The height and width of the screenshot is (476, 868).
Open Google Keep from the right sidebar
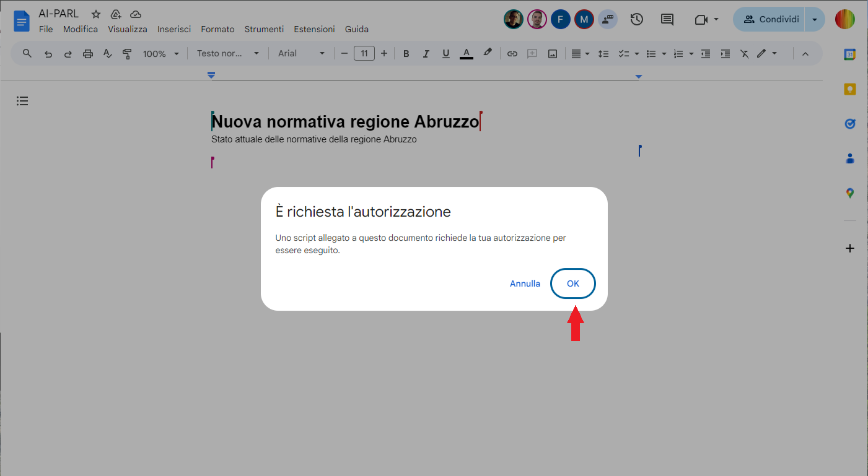pyautogui.click(x=850, y=89)
